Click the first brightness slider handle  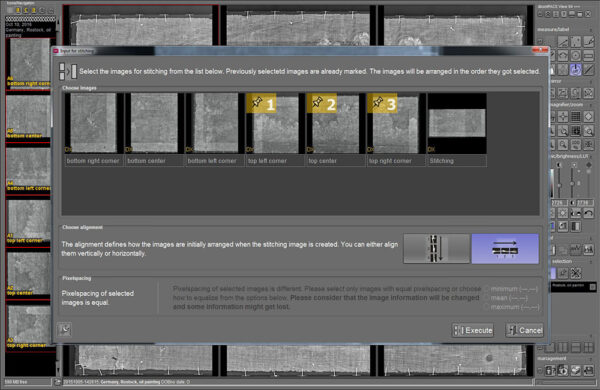tap(559, 185)
